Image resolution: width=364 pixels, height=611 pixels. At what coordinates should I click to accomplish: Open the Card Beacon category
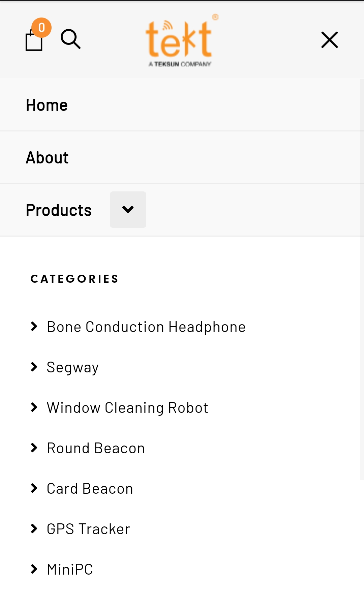pos(90,489)
